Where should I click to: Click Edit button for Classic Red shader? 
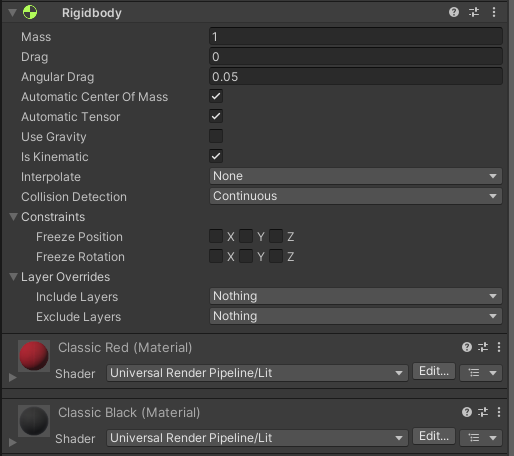pyautogui.click(x=434, y=371)
